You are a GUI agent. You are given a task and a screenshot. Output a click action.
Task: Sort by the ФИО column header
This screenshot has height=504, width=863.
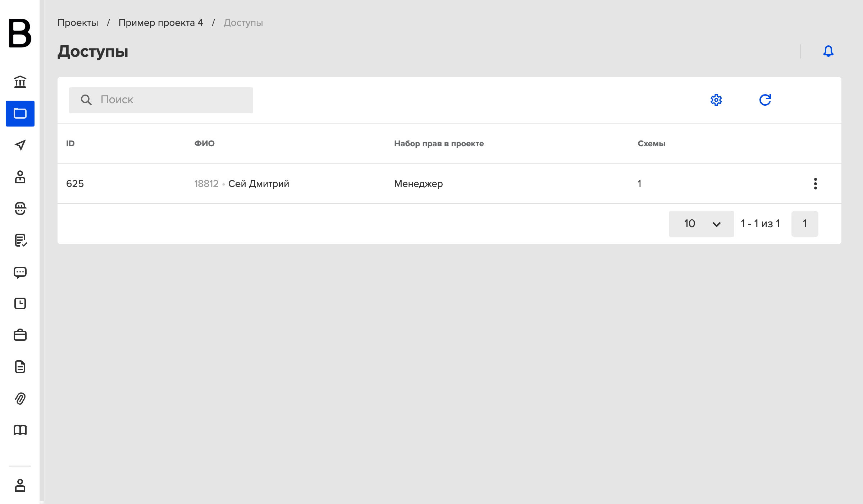click(x=204, y=143)
